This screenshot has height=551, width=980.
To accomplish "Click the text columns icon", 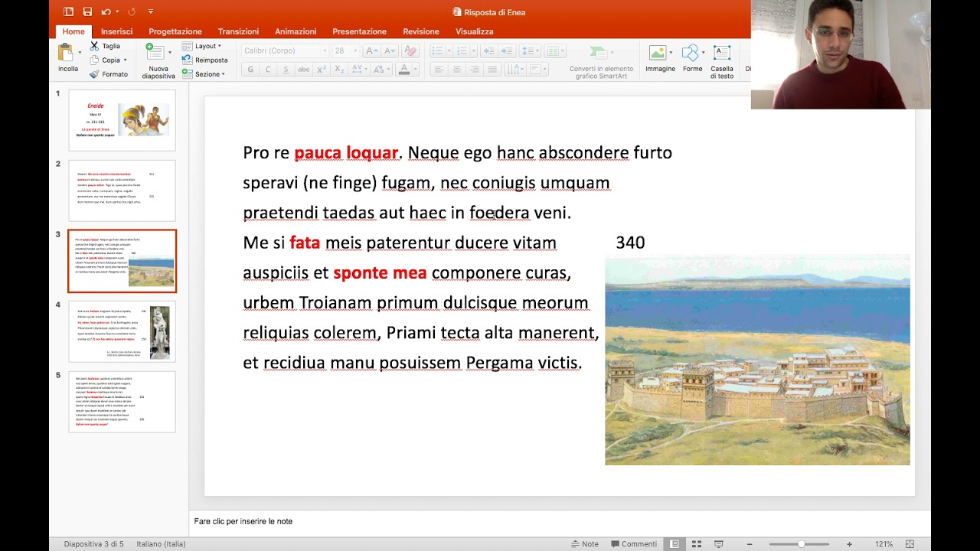I will (x=554, y=51).
